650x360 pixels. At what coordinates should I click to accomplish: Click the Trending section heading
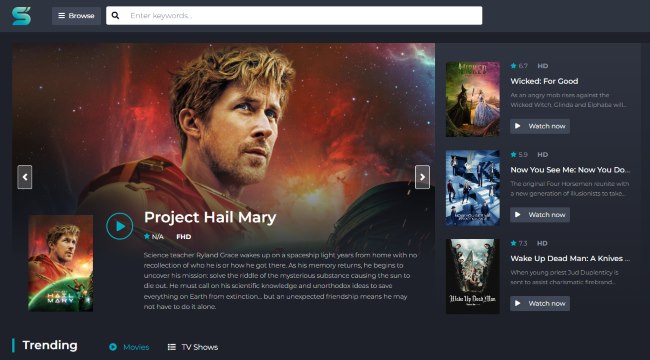50,345
